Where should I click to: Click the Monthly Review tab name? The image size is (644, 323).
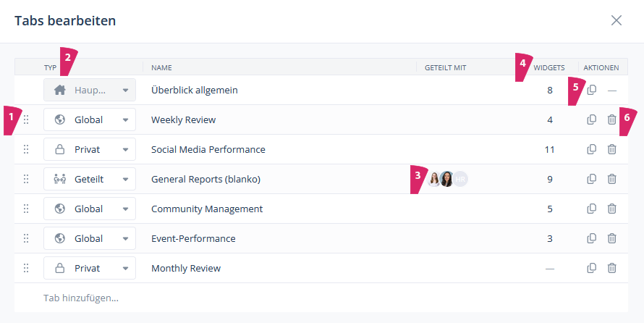tap(186, 268)
